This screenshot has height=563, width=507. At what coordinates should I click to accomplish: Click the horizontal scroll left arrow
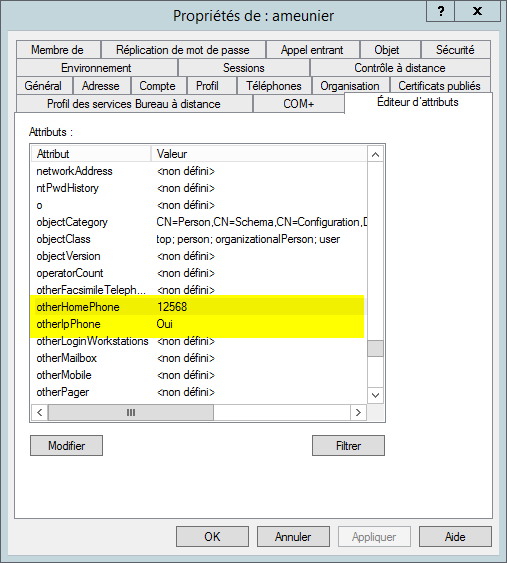click(x=39, y=412)
